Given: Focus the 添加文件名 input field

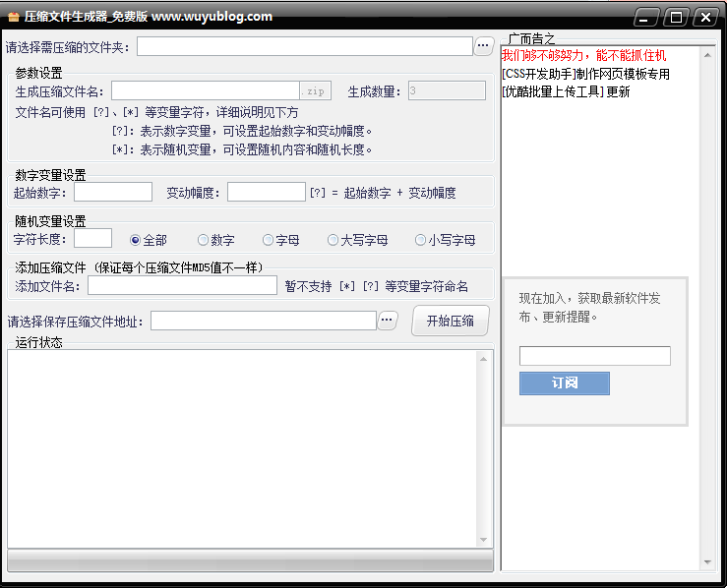Looking at the screenshot, I should (x=183, y=285).
